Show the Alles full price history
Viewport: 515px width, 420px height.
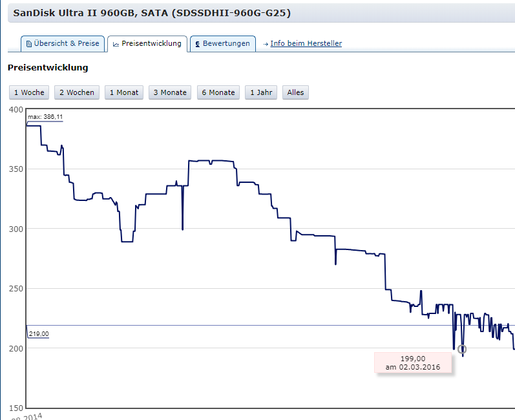click(295, 92)
